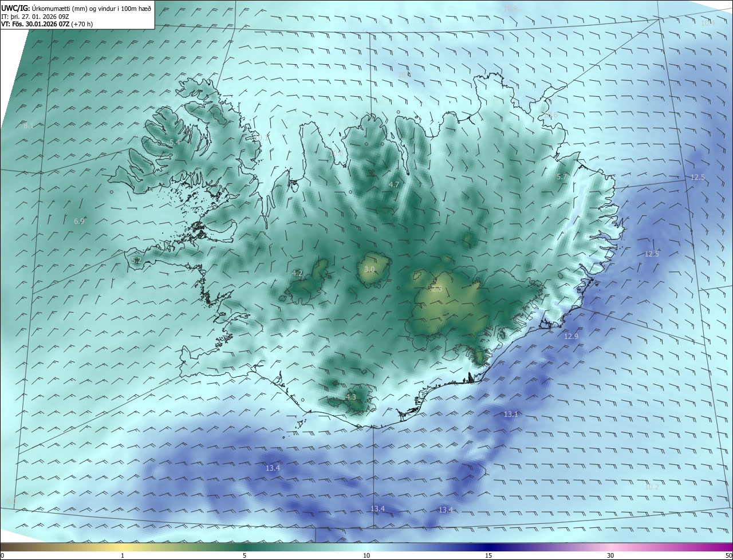Pick the 15 tick on the colour scale
This screenshot has height=560, width=733.
click(x=488, y=555)
